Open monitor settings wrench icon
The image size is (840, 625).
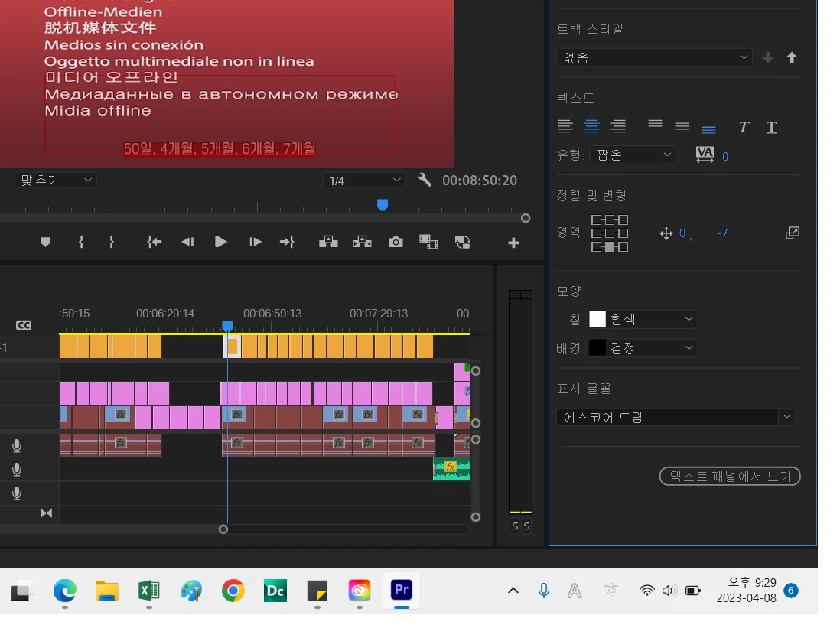point(425,180)
